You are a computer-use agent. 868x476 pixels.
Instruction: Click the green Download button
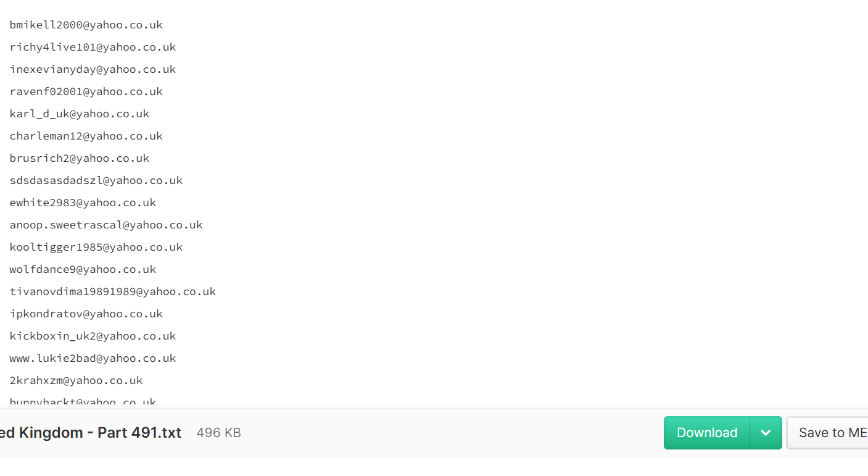point(707,433)
